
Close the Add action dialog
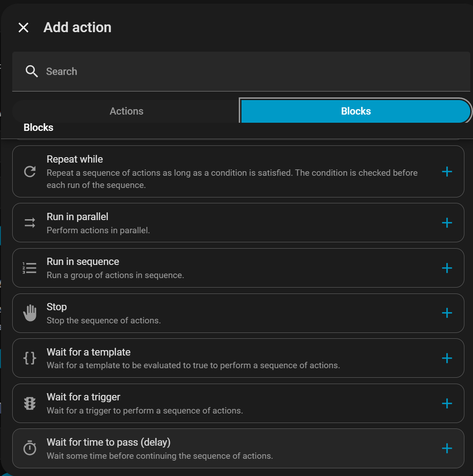(x=24, y=28)
